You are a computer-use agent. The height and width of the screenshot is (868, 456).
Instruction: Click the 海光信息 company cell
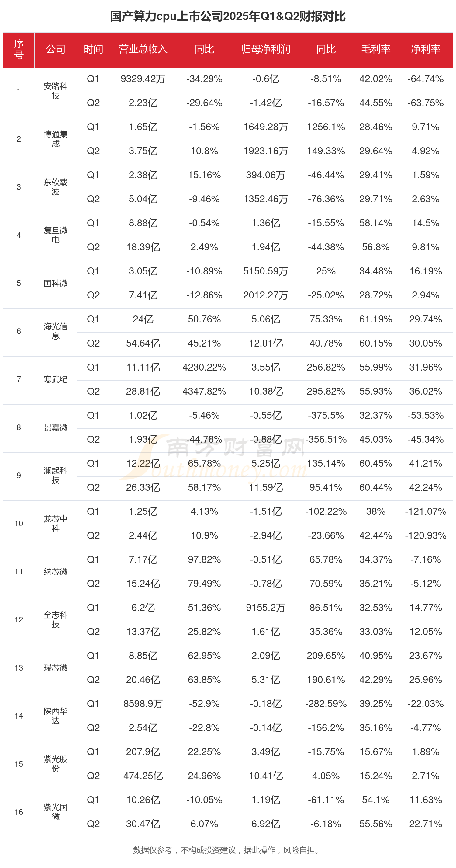click(56, 331)
